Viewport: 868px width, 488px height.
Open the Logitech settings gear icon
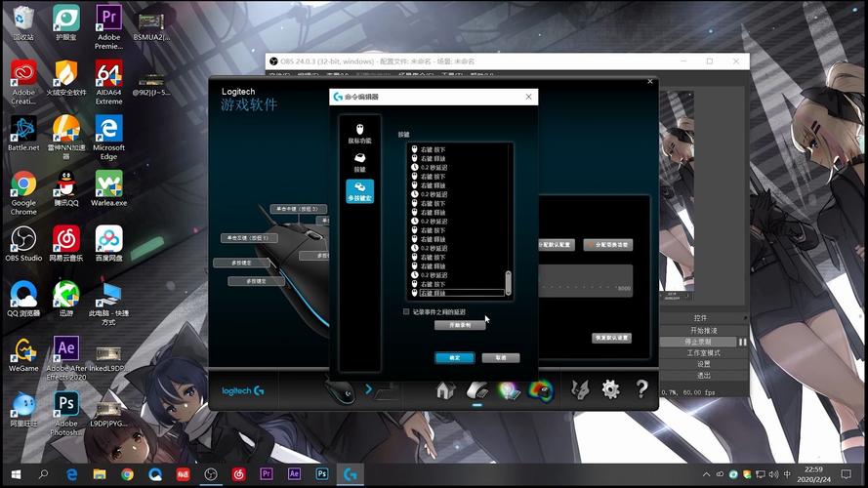pyautogui.click(x=610, y=390)
